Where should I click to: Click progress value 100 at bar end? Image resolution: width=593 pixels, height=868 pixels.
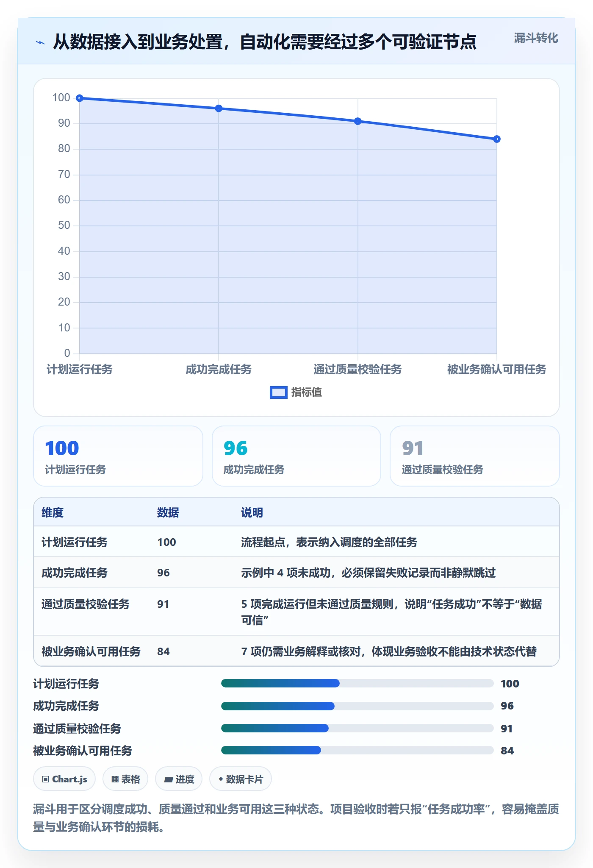[510, 684]
